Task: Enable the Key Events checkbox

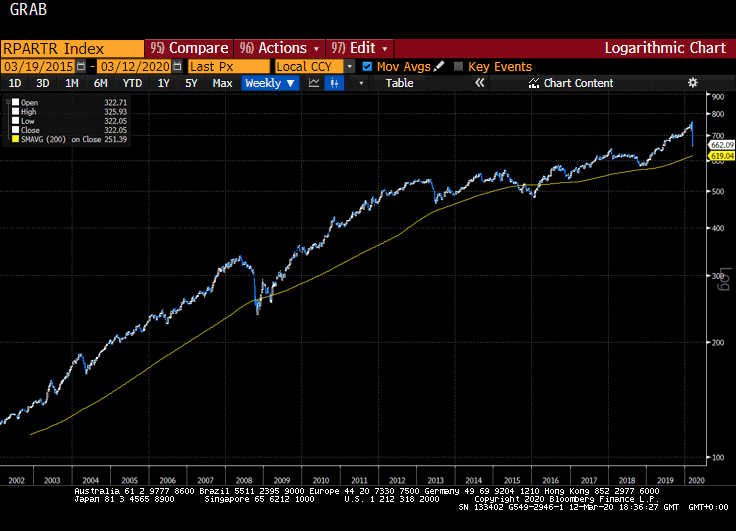Action: coord(459,67)
